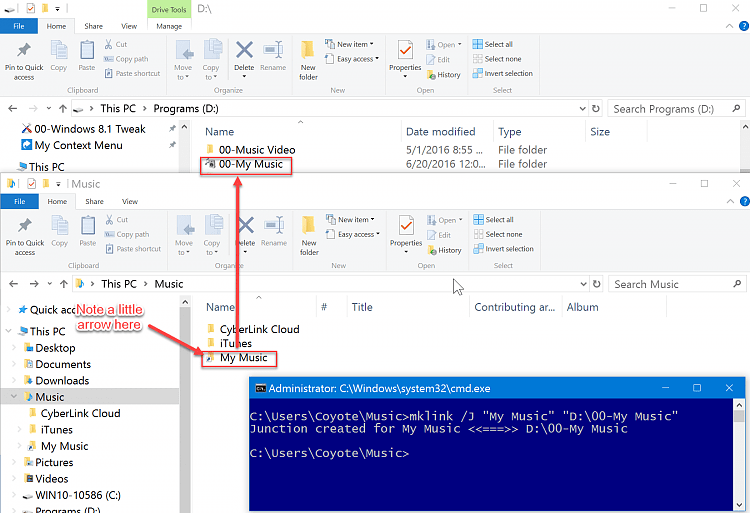Switch to View tab in Music window

click(x=130, y=201)
